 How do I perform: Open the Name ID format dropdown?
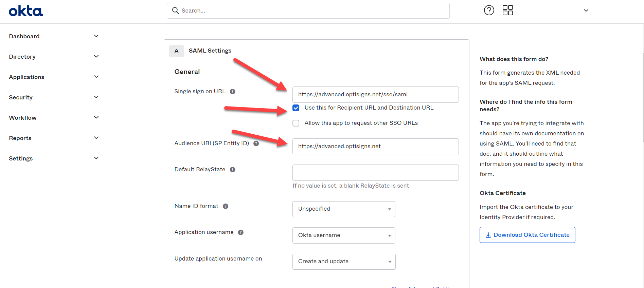coord(343,209)
